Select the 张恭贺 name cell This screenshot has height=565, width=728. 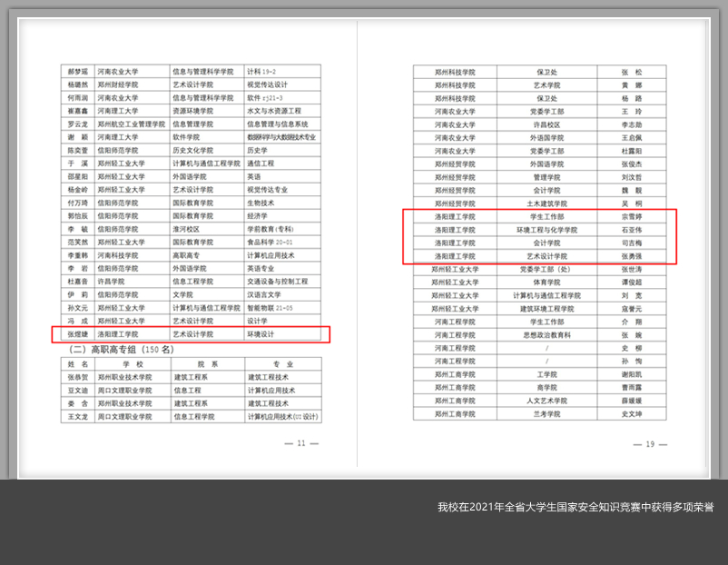pos(77,376)
